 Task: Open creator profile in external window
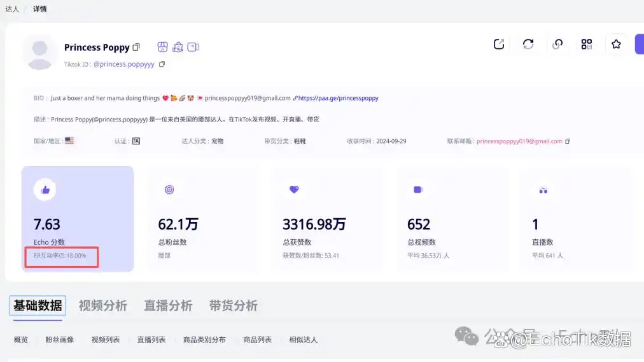pyautogui.click(x=499, y=44)
